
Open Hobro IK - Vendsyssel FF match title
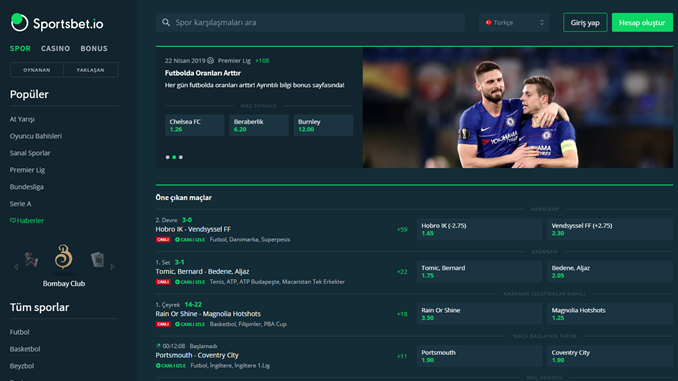click(x=193, y=229)
